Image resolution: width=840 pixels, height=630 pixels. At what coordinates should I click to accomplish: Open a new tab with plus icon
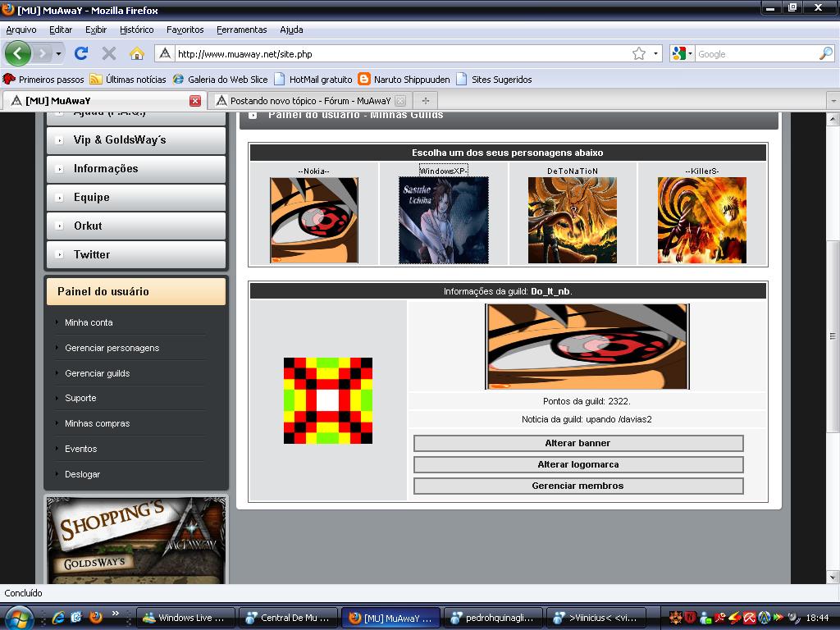425,101
